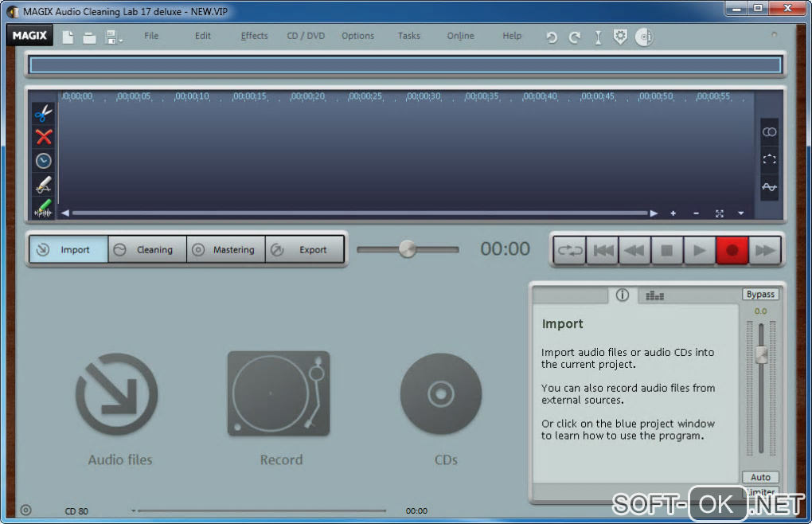Image resolution: width=812 pixels, height=524 pixels.
Task: Open the File menu
Action: point(151,36)
